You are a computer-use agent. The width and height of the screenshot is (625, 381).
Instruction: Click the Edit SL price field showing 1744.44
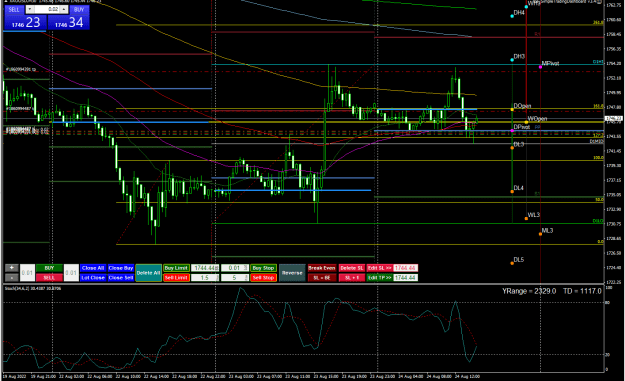405,268
